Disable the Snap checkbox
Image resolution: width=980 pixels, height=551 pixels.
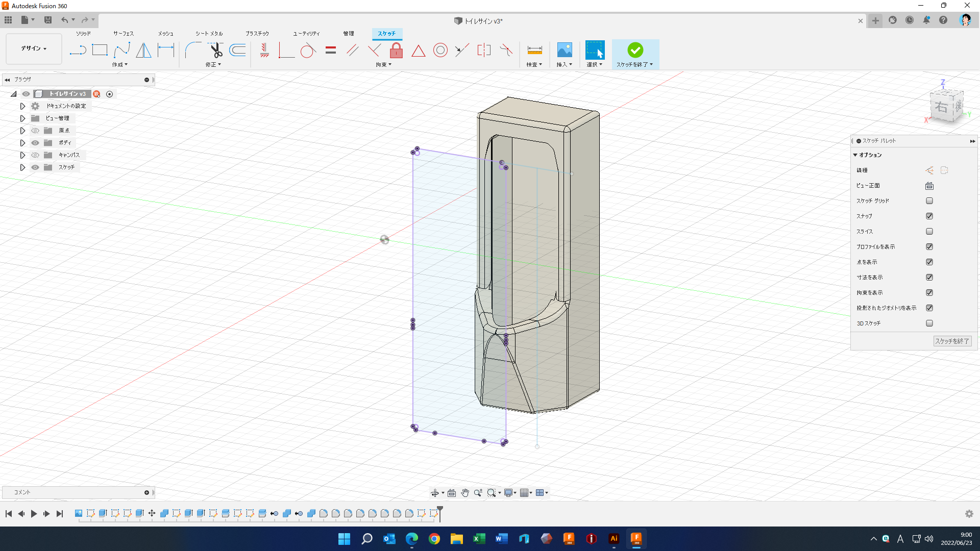pos(929,216)
